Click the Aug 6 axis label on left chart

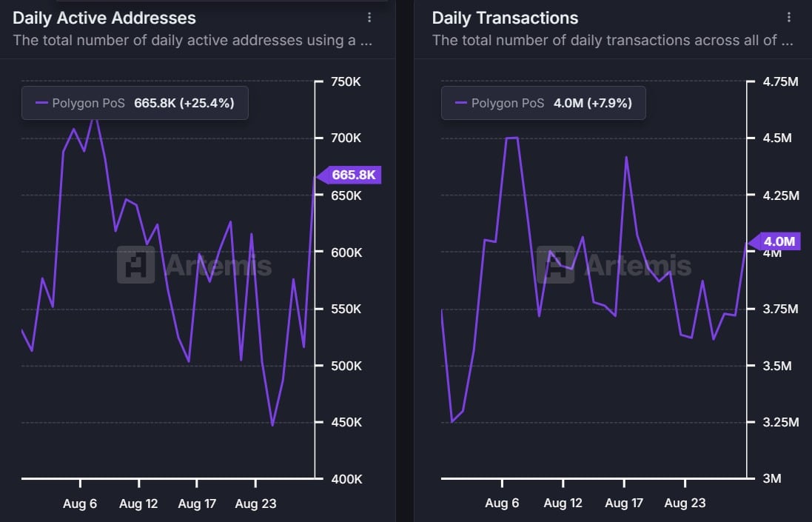coord(80,503)
